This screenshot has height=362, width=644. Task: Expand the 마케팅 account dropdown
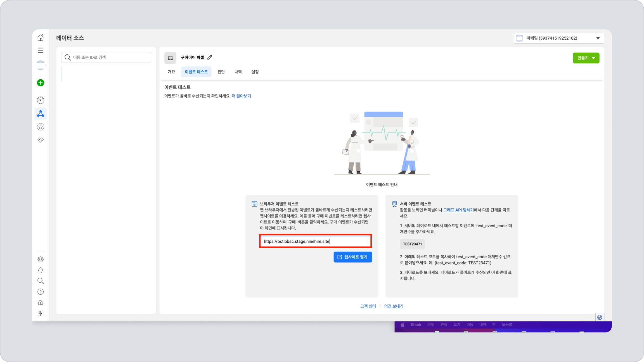(559, 38)
